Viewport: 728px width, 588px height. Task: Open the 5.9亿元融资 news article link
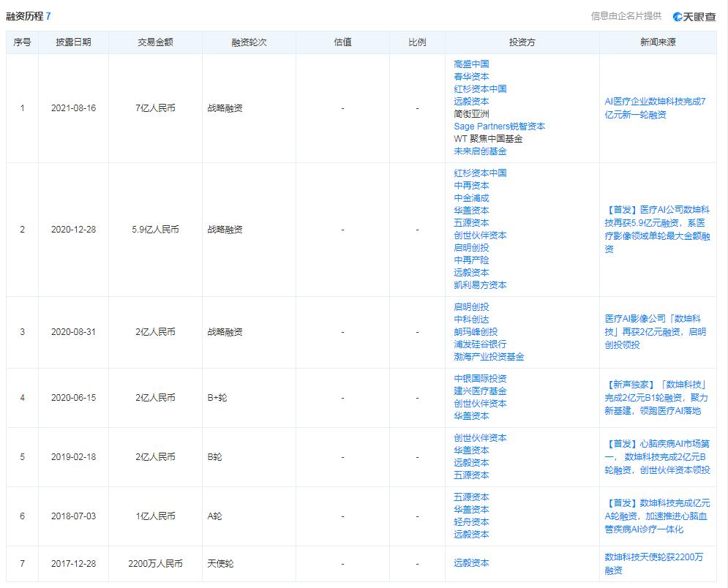pos(657,230)
